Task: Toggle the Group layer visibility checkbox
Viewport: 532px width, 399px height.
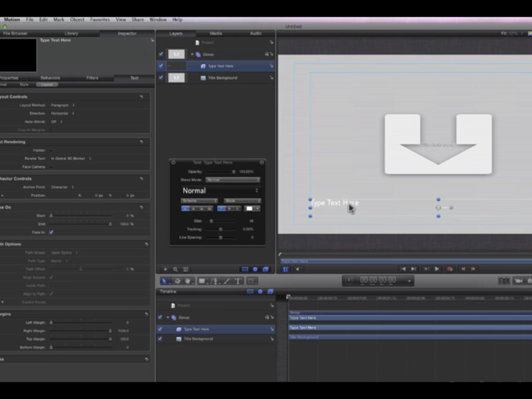Action: [x=161, y=54]
